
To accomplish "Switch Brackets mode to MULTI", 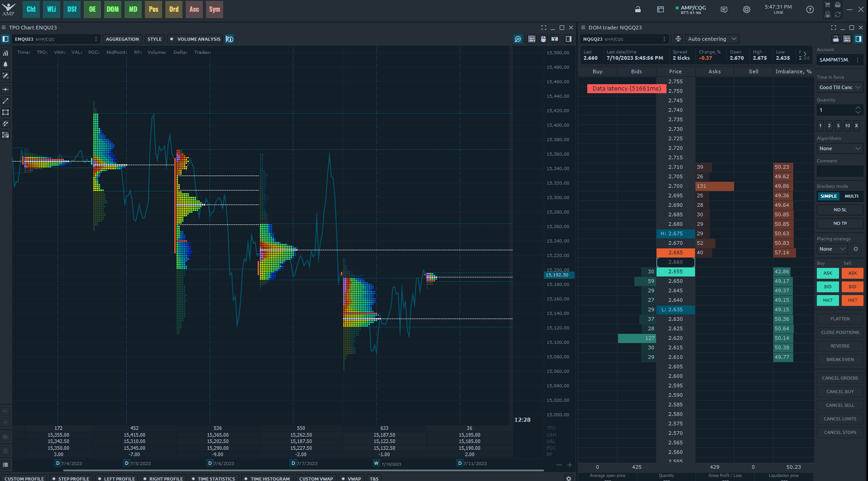I will pos(851,196).
